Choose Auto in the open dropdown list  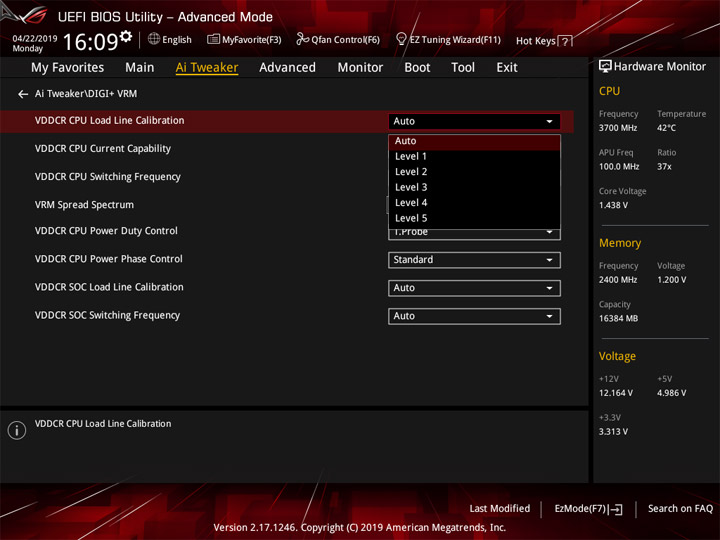coord(474,141)
